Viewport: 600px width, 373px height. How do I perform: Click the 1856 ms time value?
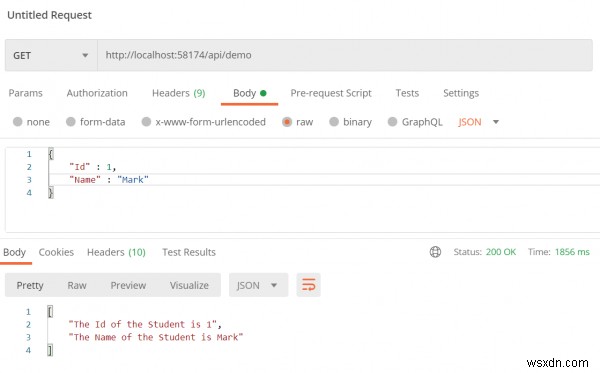coord(572,252)
